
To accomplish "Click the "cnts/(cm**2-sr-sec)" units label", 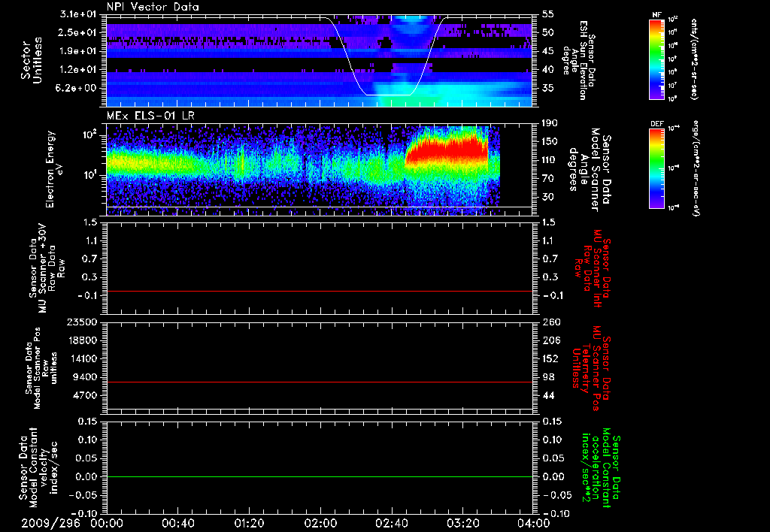I will (694, 59).
